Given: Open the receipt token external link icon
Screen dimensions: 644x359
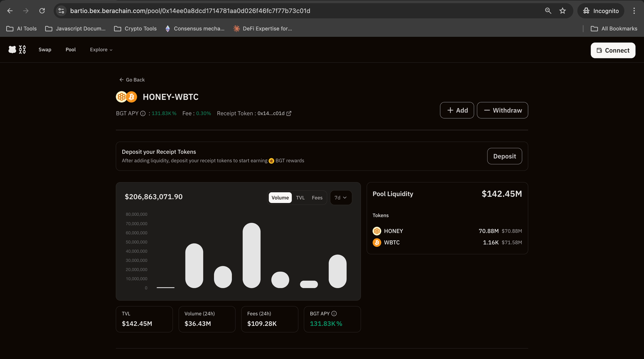Looking at the screenshot, I should click(x=289, y=113).
